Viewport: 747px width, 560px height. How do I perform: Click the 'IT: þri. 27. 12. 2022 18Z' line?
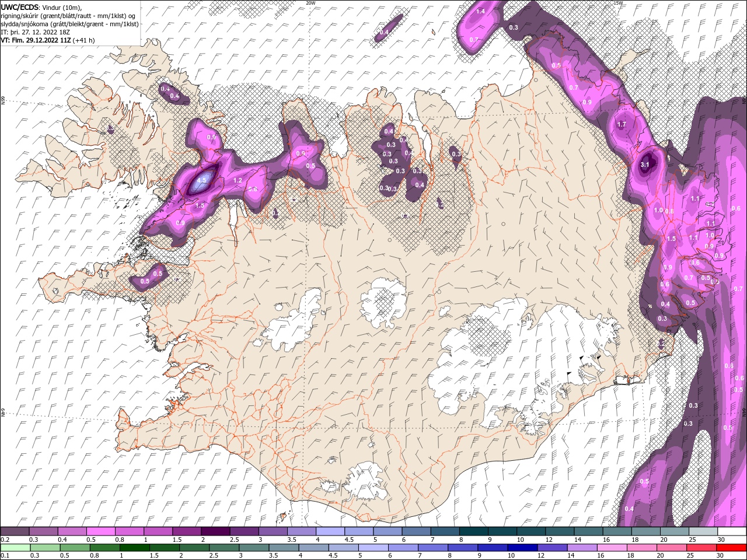point(34,32)
